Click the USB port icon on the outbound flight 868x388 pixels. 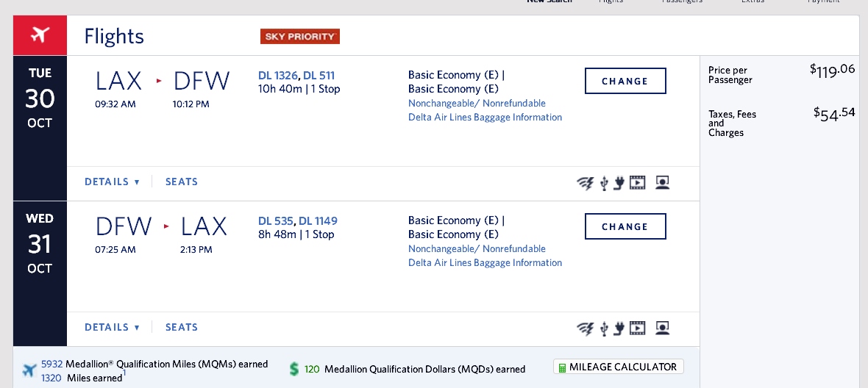tap(604, 183)
